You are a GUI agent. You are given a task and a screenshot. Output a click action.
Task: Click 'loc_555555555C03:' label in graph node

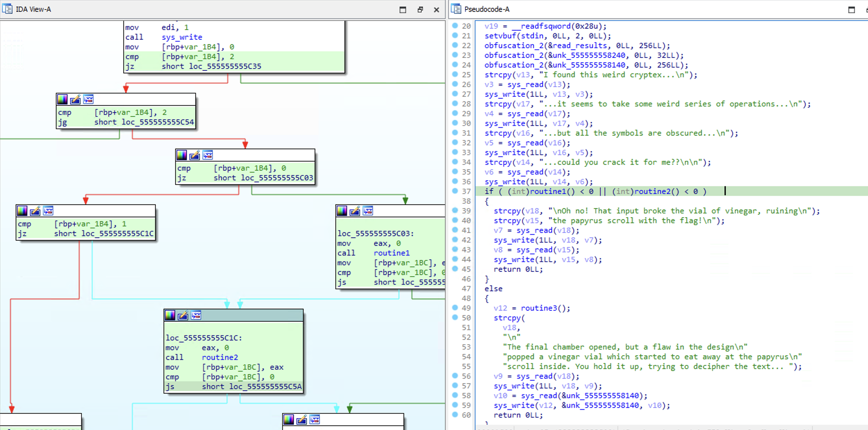(x=376, y=233)
